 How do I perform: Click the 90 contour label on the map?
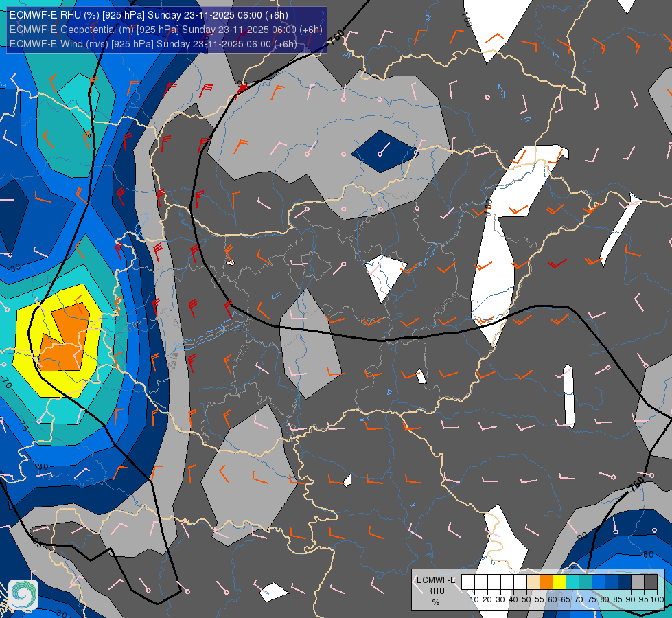click(x=582, y=536)
